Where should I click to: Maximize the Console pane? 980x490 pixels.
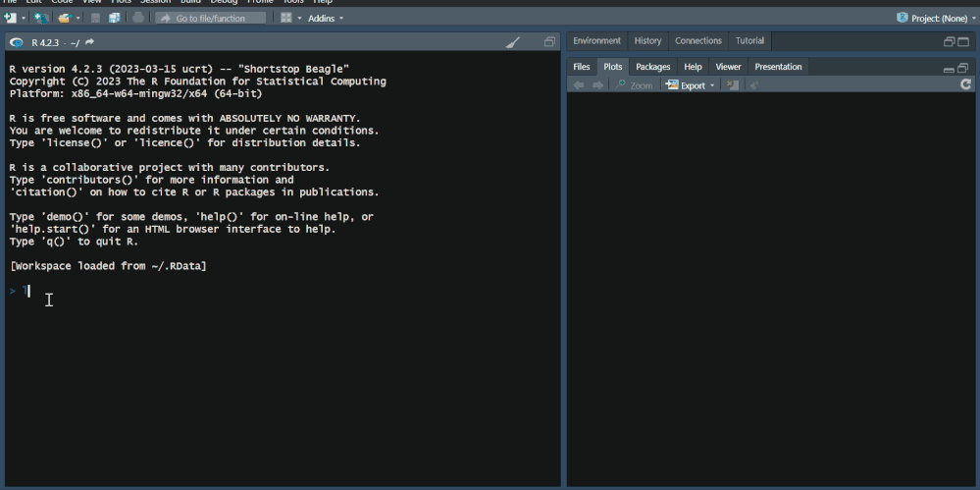tap(549, 42)
